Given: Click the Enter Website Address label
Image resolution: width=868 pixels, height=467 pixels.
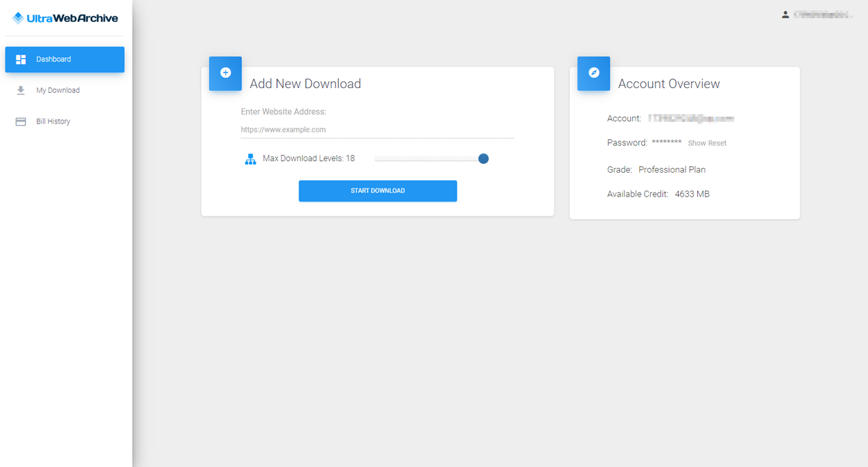Looking at the screenshot, I should 284,112.
